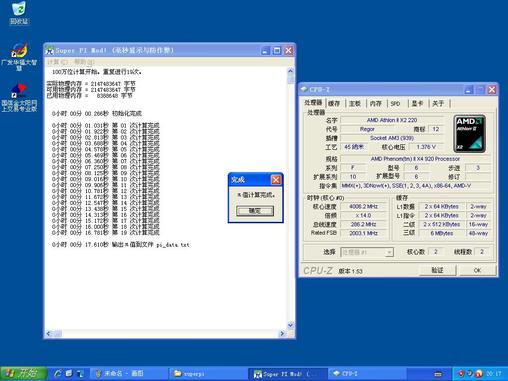Minimize the Super PI window
The width and height of the screenshot is (508, 381).
tap(265, 51)
